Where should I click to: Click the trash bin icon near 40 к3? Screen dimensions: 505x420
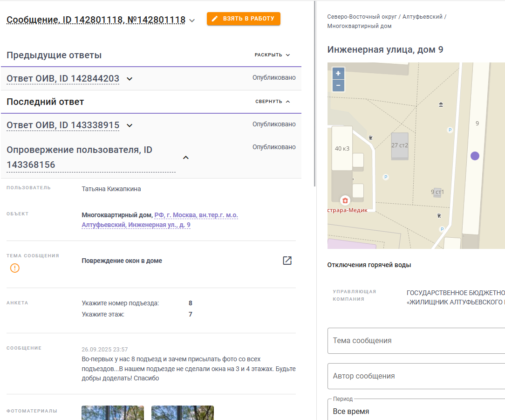pos(371,138)
